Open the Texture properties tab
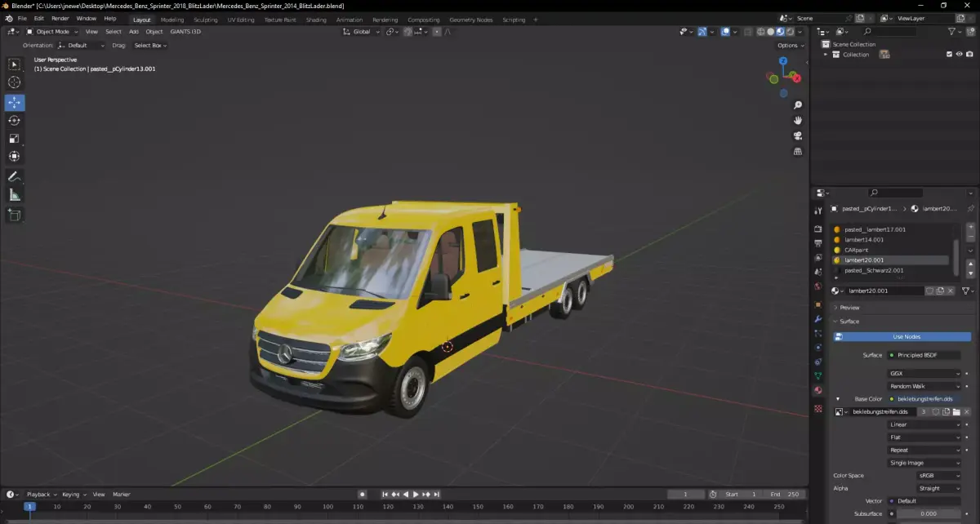This screenshot has height=524, width=980. [818, 408]
